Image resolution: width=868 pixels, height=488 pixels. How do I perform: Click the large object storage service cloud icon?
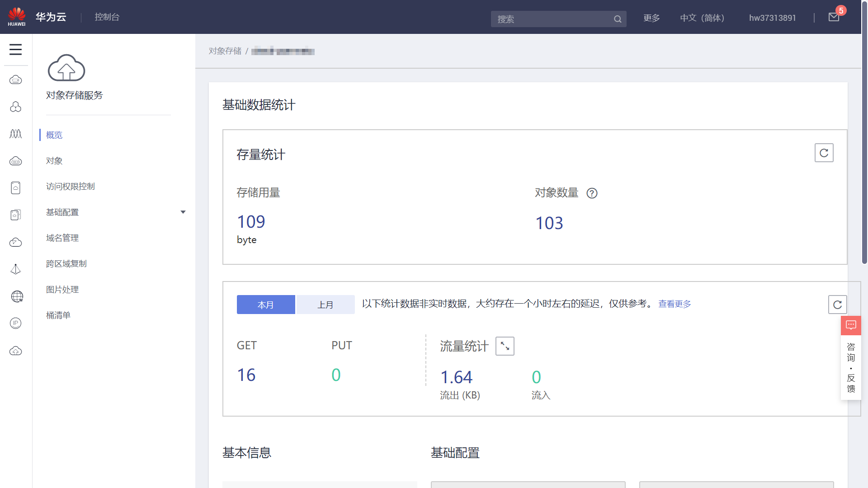coord(66,68)
